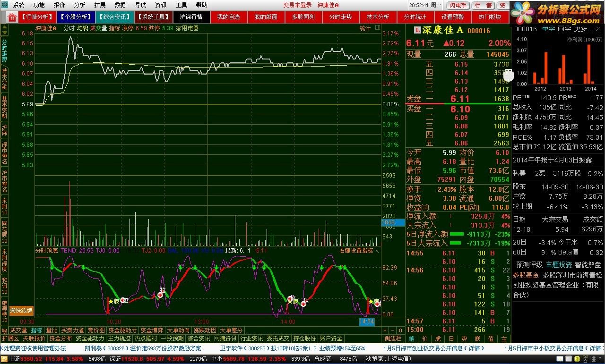Click the 热门板块 toolbar button

(490, 17)
